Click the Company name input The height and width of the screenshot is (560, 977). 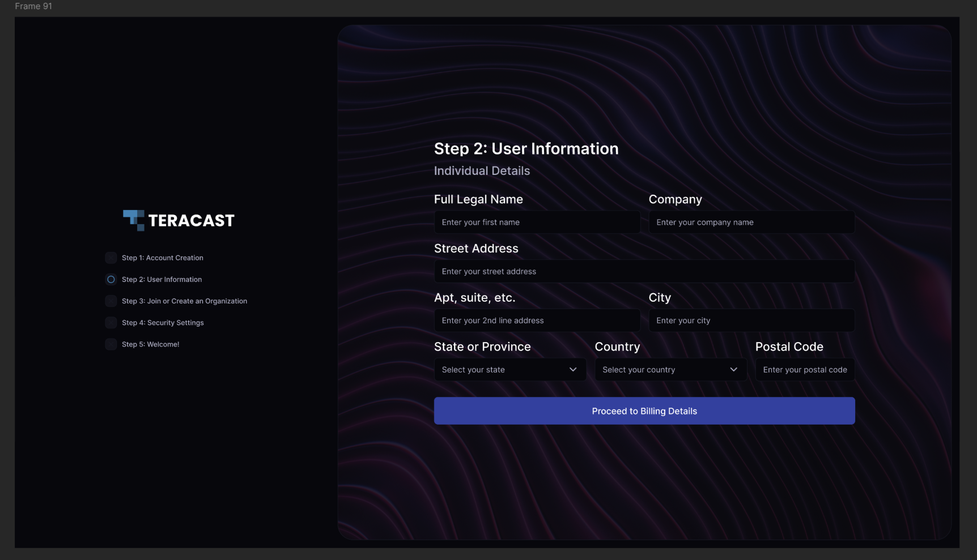(751, 223)
